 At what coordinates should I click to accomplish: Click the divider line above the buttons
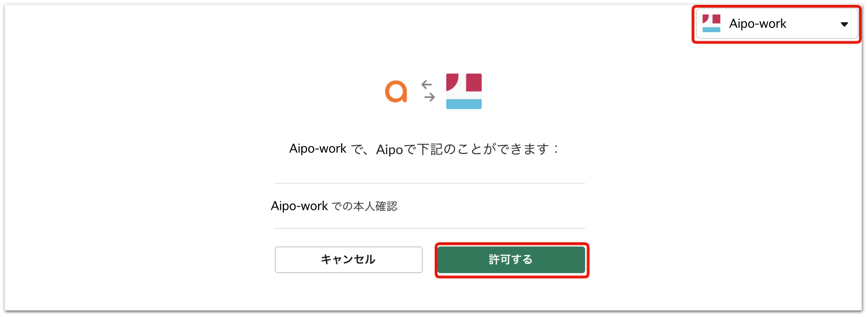(x=430, y=228)
